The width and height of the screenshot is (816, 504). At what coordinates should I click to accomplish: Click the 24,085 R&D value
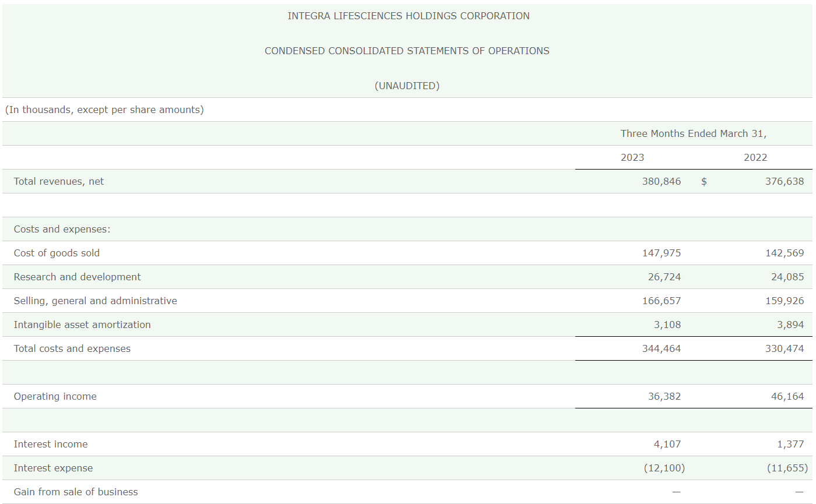click(787, 277)
